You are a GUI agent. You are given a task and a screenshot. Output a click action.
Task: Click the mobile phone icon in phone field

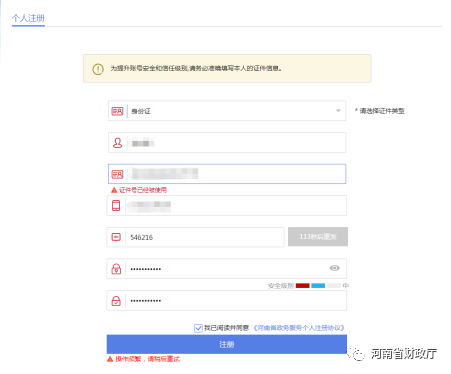click(116, 205)
